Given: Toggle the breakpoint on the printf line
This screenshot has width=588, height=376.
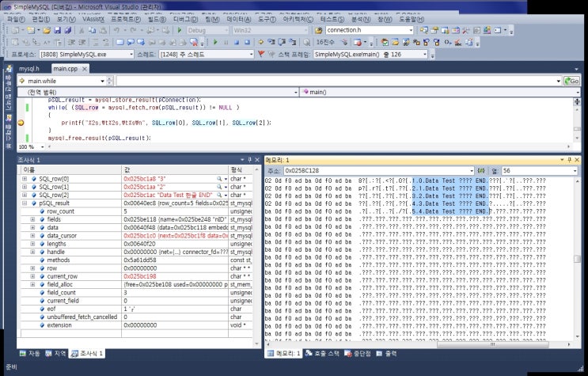Looking at the screenshot, I should 21,123.
